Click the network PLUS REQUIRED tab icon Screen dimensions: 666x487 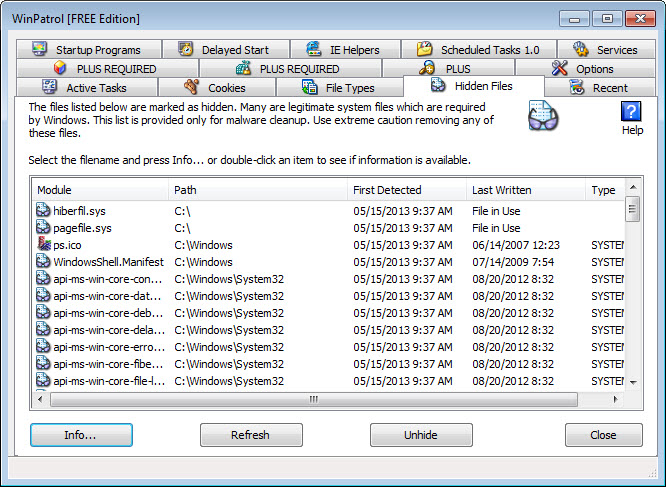(243, 68)
